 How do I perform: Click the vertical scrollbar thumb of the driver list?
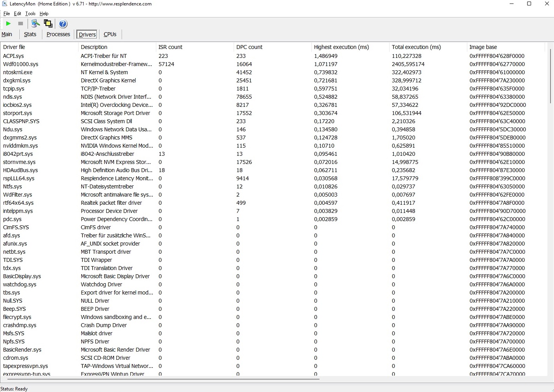click(551, 76)
